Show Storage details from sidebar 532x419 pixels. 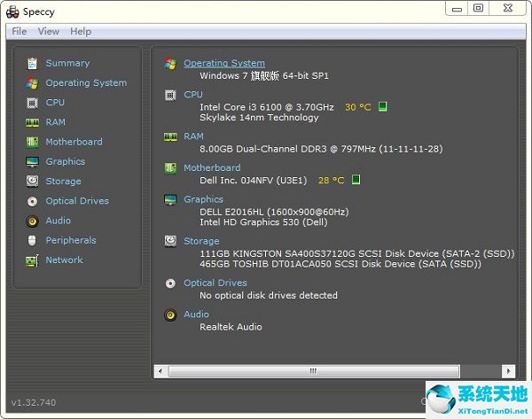tap(64, 181)
